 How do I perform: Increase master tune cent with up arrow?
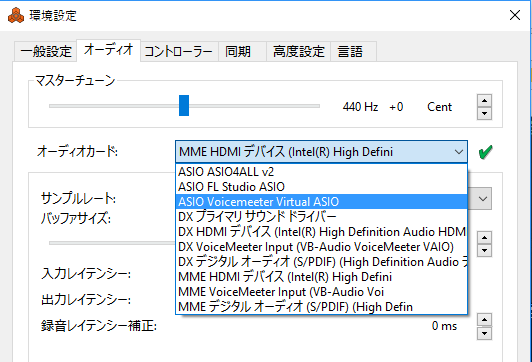click(x=484, y=100)
